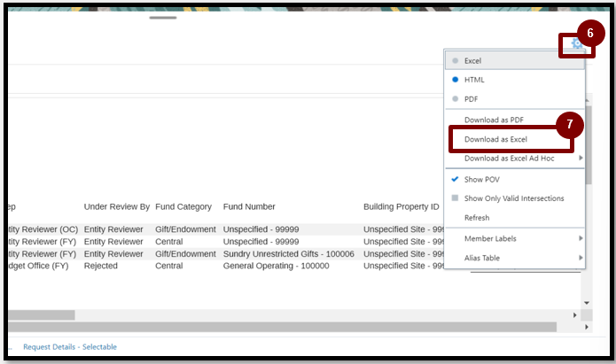This screenshot has width=616, height=364.
Task: Click the Fund Category column header
Action: tap(183, 206)
